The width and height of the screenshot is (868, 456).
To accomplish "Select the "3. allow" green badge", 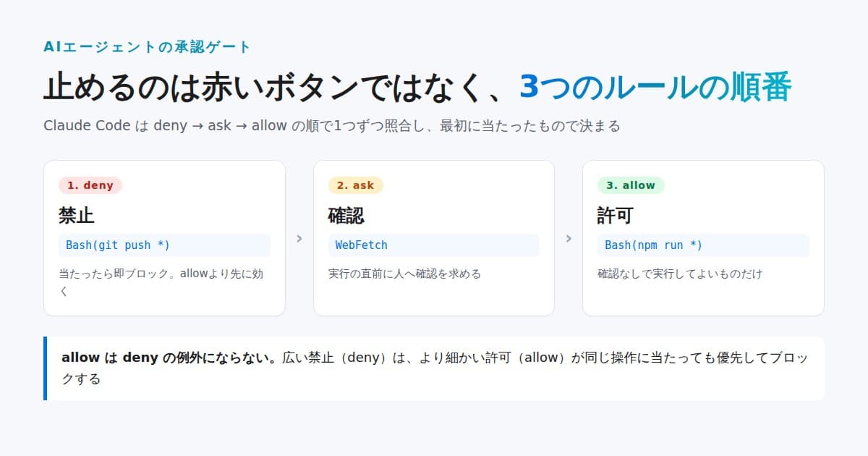I will [x=631, y=185].
